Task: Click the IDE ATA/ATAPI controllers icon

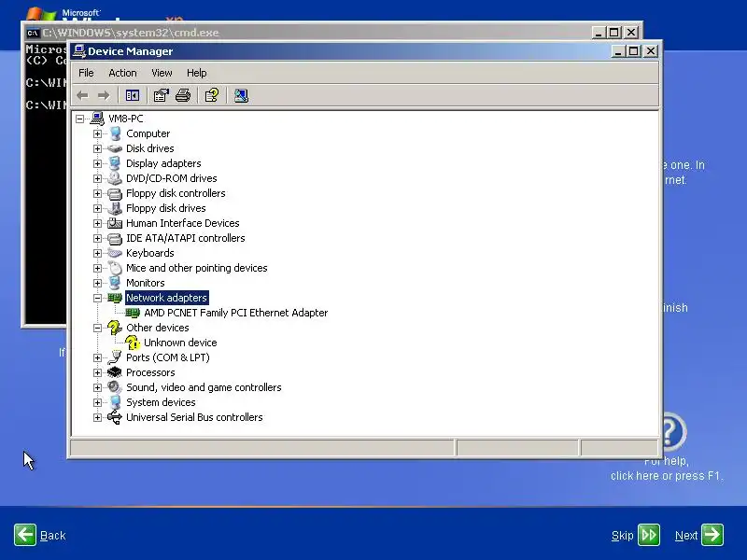Action: click(115, 238)
